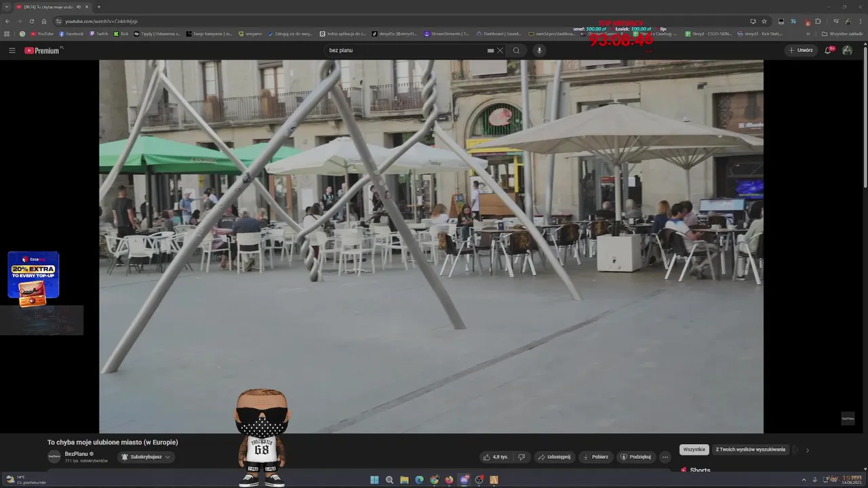The height and width of the screenshot is (488, 868).
Task: Go to YouTube Premium home logo
Action: pos(43,50)
